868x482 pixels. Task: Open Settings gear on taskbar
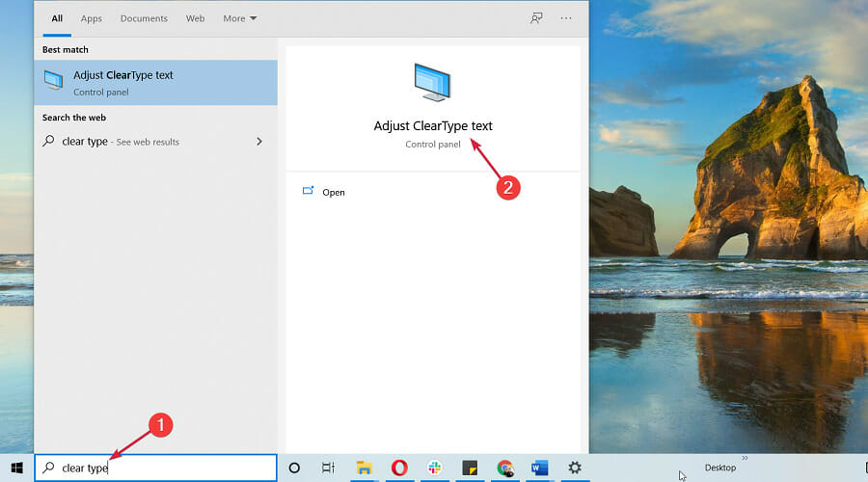click(x=575, y=468)
